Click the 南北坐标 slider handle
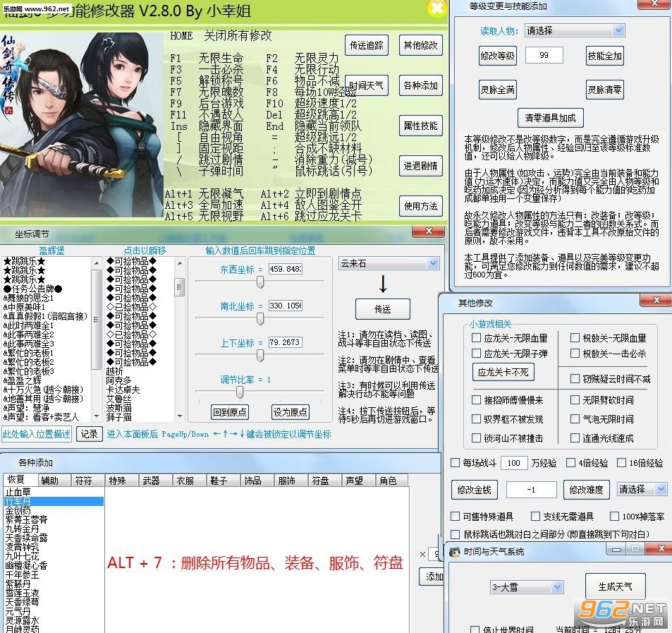672x633 pixels. [260, 319]
